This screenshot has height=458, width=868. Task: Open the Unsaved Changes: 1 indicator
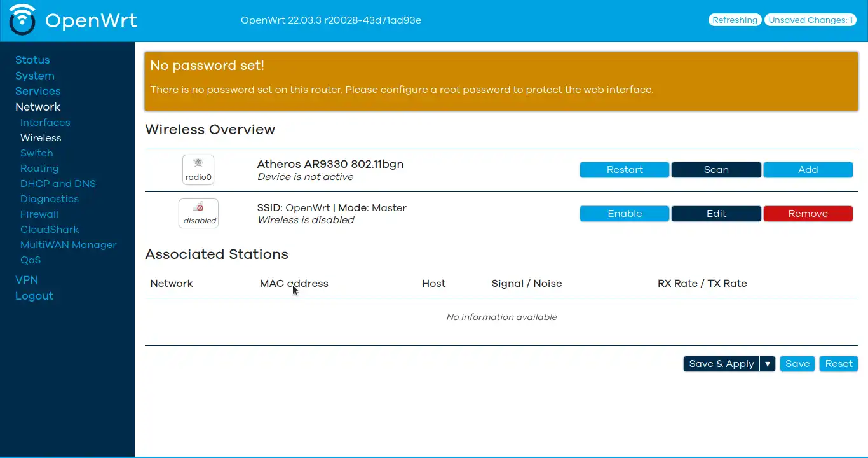coord(810,20)
